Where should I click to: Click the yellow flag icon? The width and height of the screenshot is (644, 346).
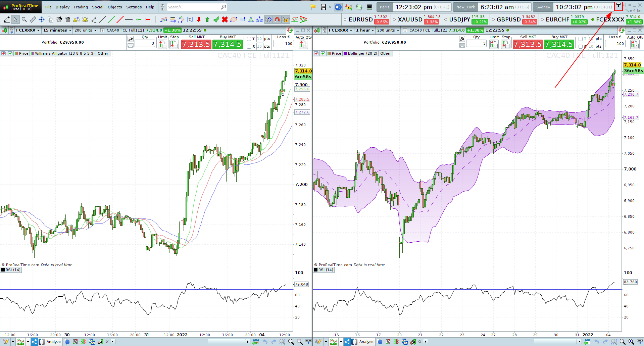(x=313, y=7)
